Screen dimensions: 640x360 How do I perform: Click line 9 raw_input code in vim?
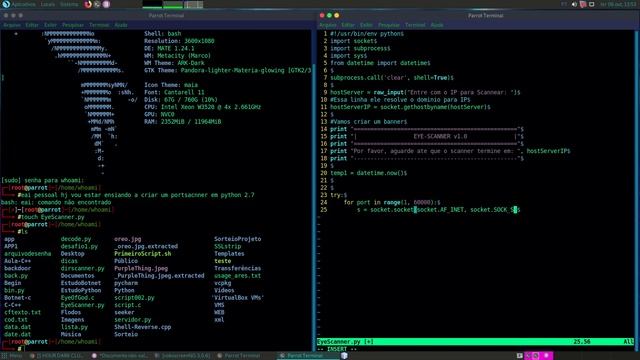coord(424,92)
